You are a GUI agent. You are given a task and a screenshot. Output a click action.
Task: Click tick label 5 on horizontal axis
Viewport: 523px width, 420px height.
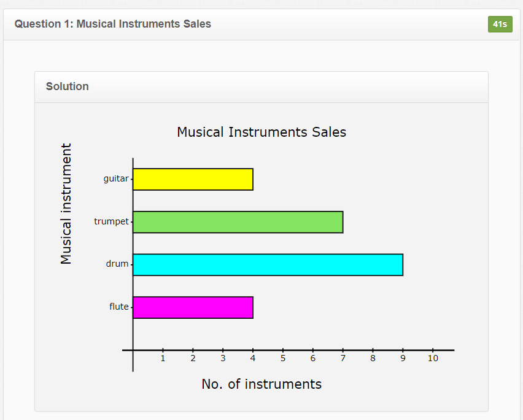[x=283, y=359]
